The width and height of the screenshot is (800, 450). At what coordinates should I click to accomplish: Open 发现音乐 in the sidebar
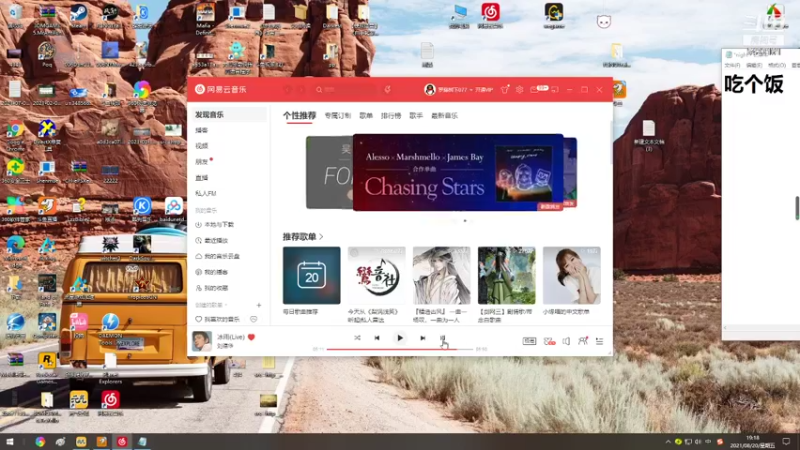(228, 115)
